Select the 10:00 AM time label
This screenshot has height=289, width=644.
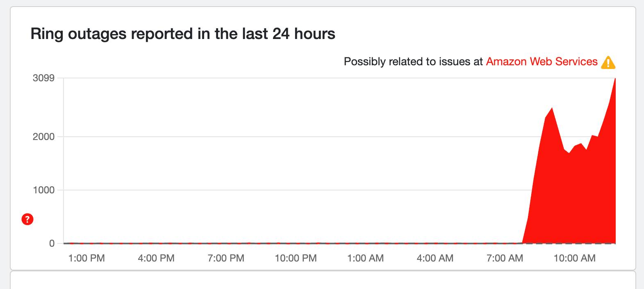574,258
